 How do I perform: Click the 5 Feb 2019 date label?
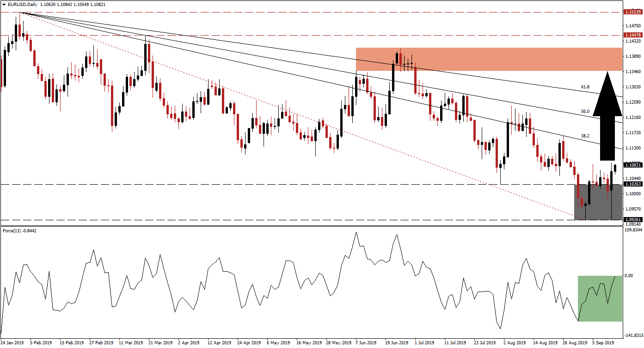click(x=42, y=343)
